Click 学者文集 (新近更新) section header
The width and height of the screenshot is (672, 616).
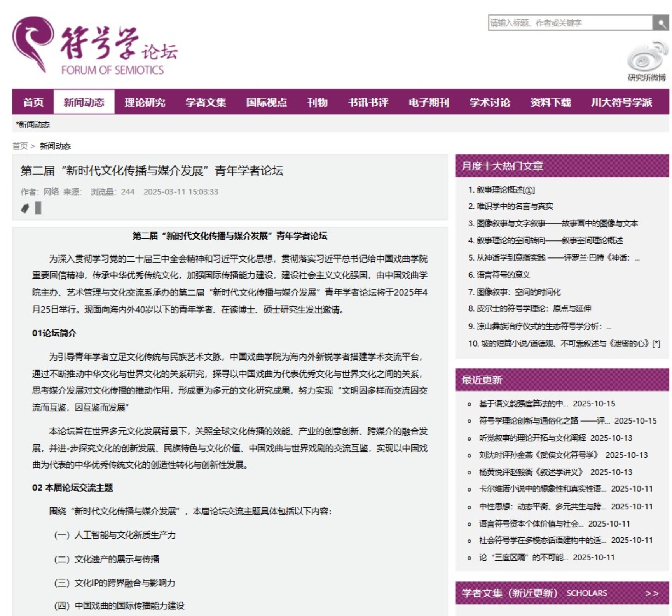[x=509, y=593]
